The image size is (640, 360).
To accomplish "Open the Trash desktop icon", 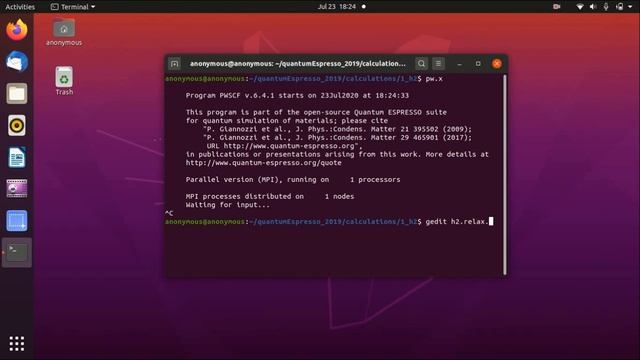I will tap(64, 81).
